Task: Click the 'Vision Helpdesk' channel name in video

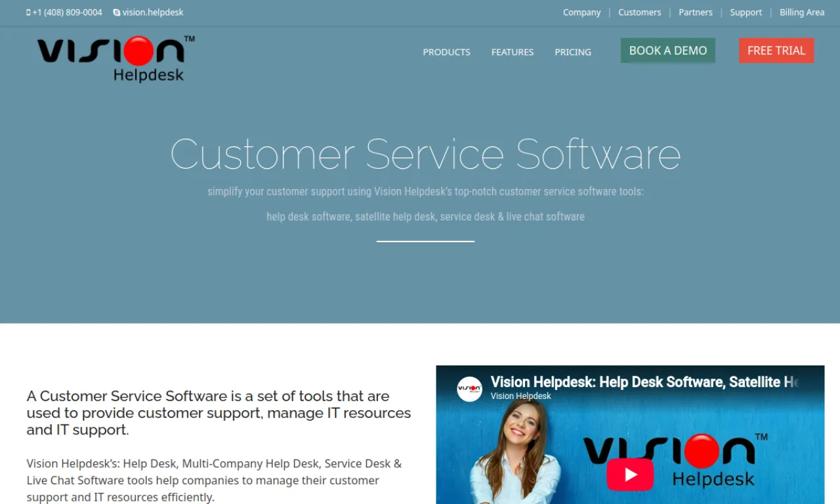Action: (x=521, y=396)
